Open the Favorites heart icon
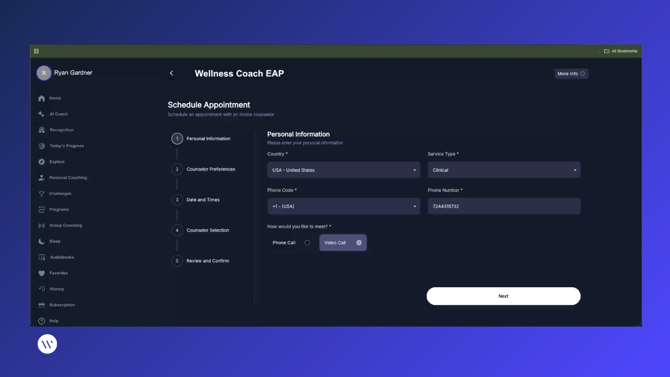Image resolution: width=670 pixels, height=377 pixels. 41,273
